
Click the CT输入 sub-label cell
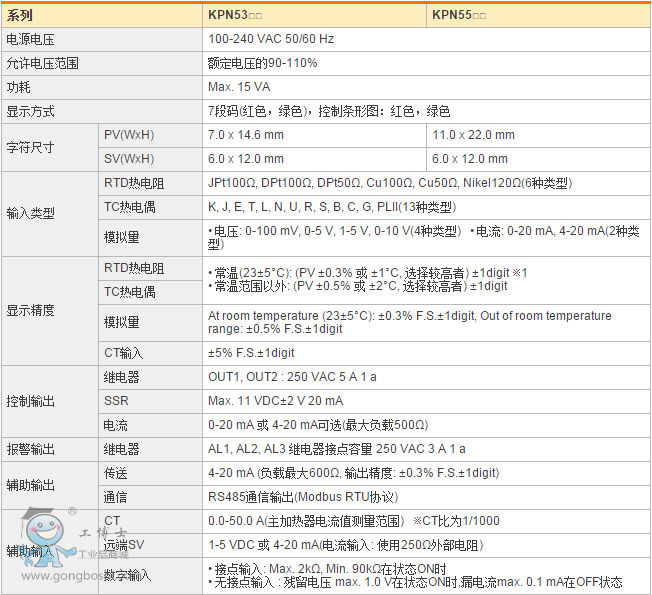click(124, 353)
